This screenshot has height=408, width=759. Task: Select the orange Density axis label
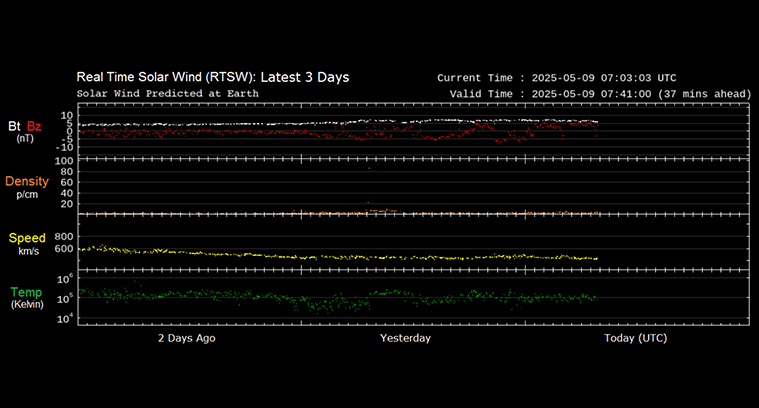(25, 182)
